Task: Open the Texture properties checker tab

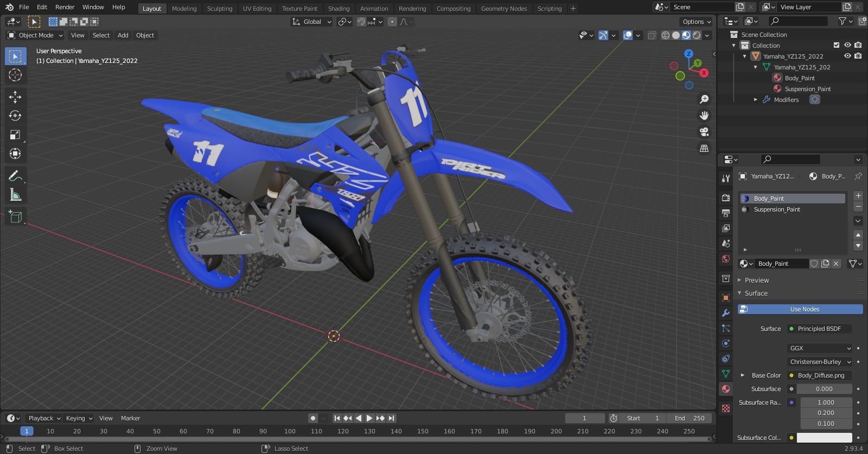Action: click(x=726, y=408)
